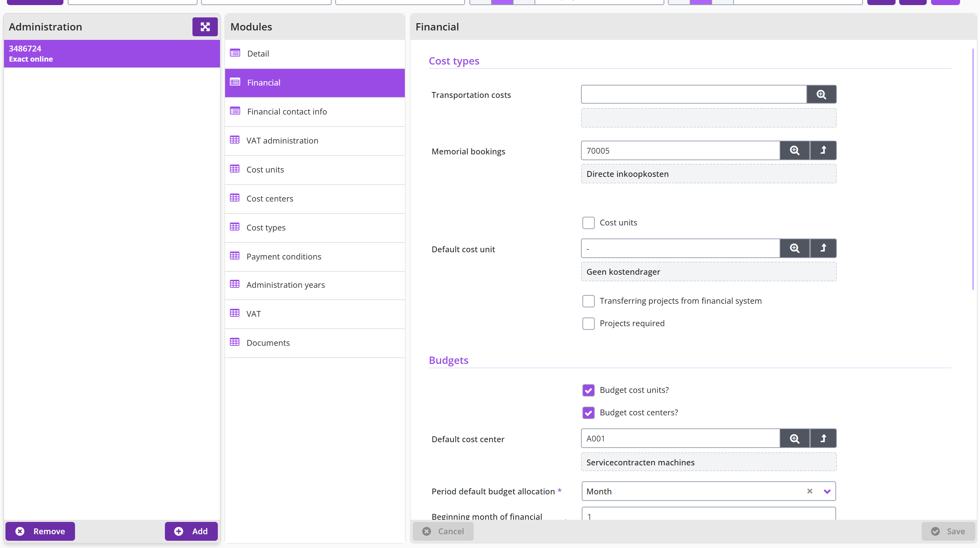Image resolution: width=980 pixels, height=548 pixels.
Task: Click the Default cost center field A001
Action: (680, 439)
